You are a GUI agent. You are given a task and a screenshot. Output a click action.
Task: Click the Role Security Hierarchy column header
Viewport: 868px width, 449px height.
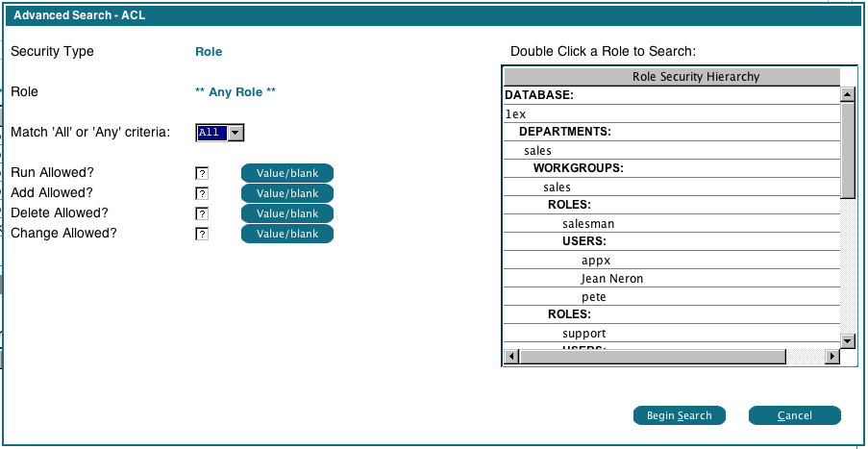(x=672, y=76)
